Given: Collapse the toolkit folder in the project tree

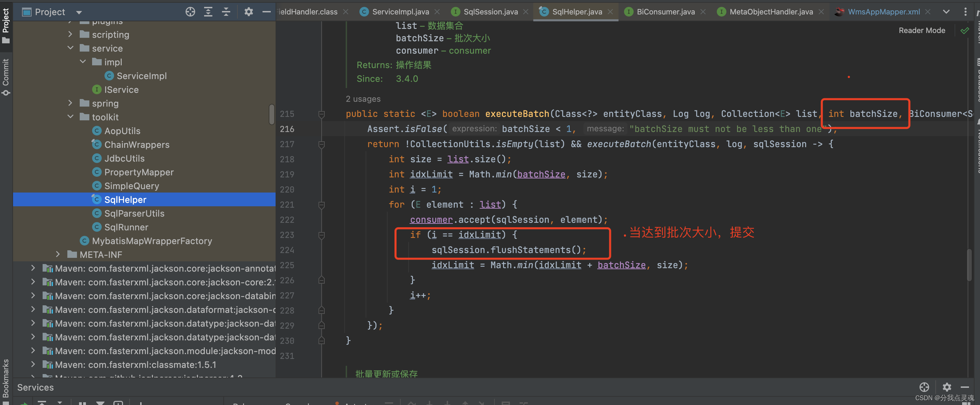Looking at the screenshot, I should tap(70, 117).
